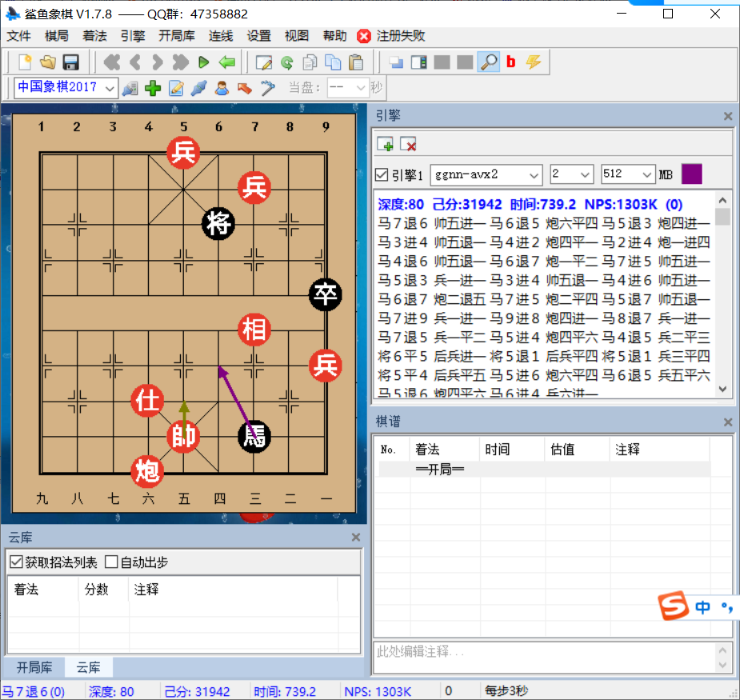Enable the 自动出步 checkbox
Viewport: 740px width, 700px height.
(111, 562)
